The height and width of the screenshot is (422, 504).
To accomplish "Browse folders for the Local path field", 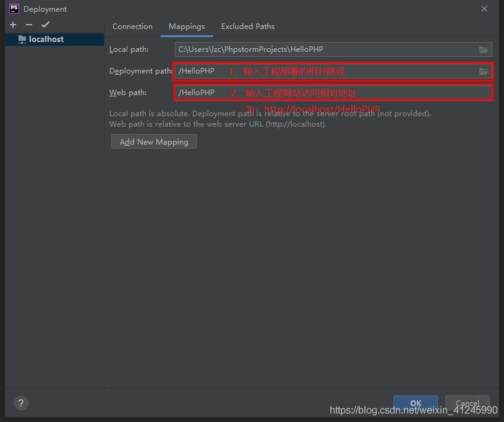I will [484, 49].
